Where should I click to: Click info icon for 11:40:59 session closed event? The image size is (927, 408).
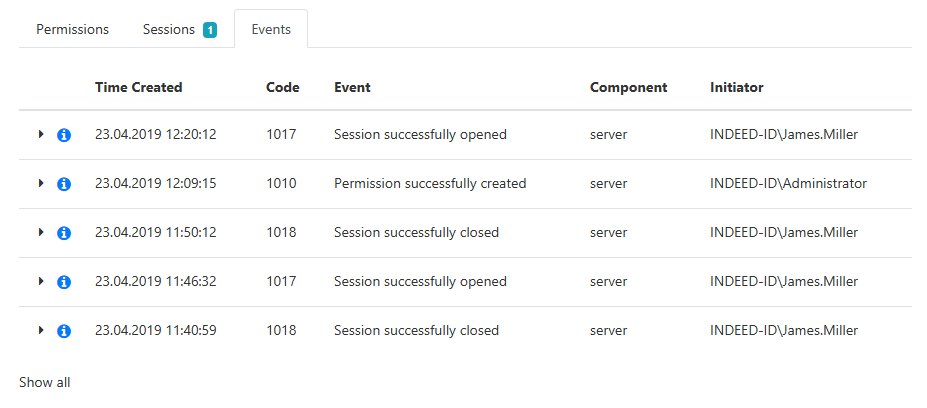pos(64,331)
